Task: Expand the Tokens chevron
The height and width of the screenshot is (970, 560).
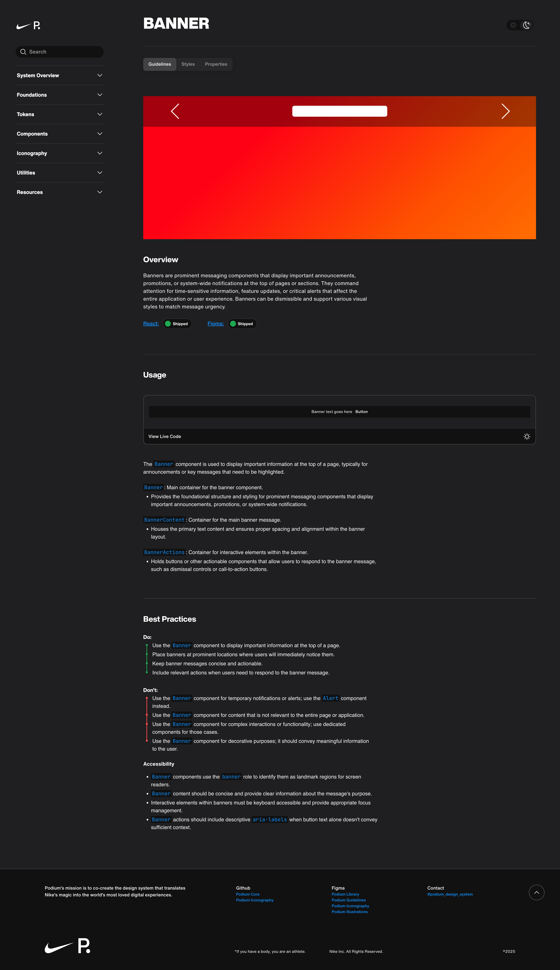Action: [100, 114]
